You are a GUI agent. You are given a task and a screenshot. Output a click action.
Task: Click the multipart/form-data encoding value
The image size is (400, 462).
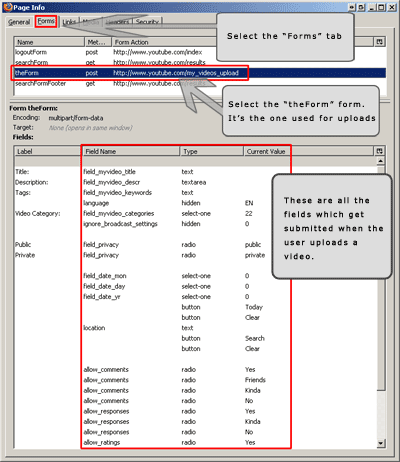[x=76, y=118]
